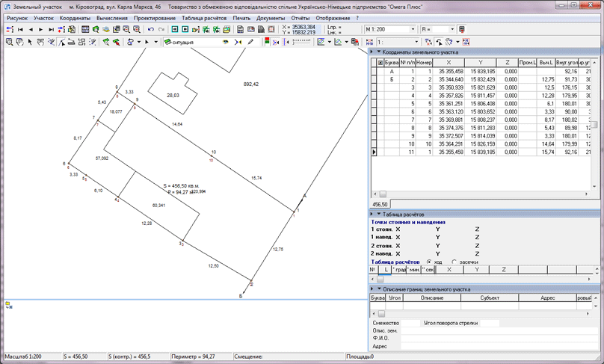Click the redo arrow in the toolbar
The image size is (604, 364).
coord(161,30)
